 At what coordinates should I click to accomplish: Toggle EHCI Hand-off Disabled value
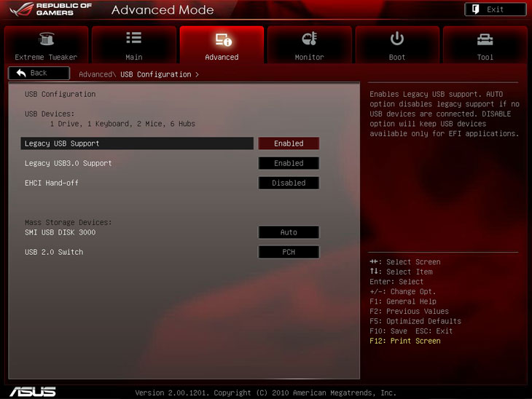[289, 183]
